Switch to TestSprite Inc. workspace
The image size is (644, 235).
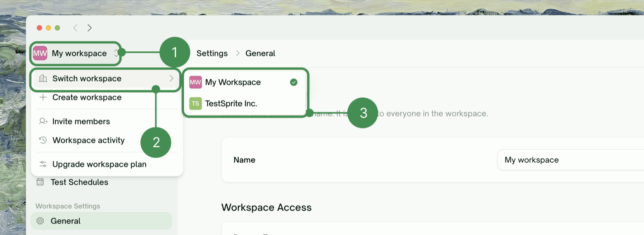click(x=245, y=103)
